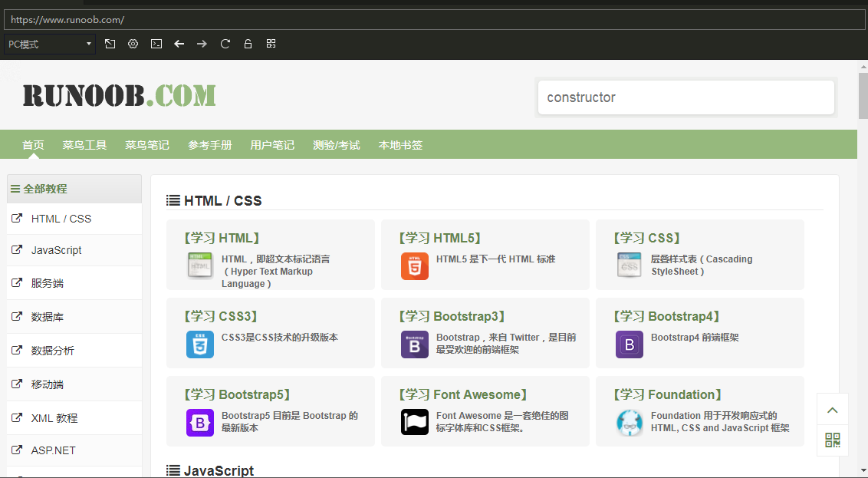Open the 【学习 HTML】 tutorial title
The width and height of the screenshot is (868, 478).
click(222, 238)
